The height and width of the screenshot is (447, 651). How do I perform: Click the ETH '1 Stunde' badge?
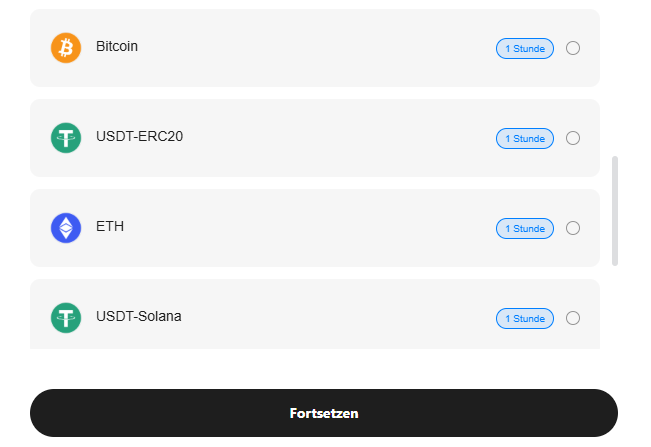pyautogui.click(x=525, y=228)
